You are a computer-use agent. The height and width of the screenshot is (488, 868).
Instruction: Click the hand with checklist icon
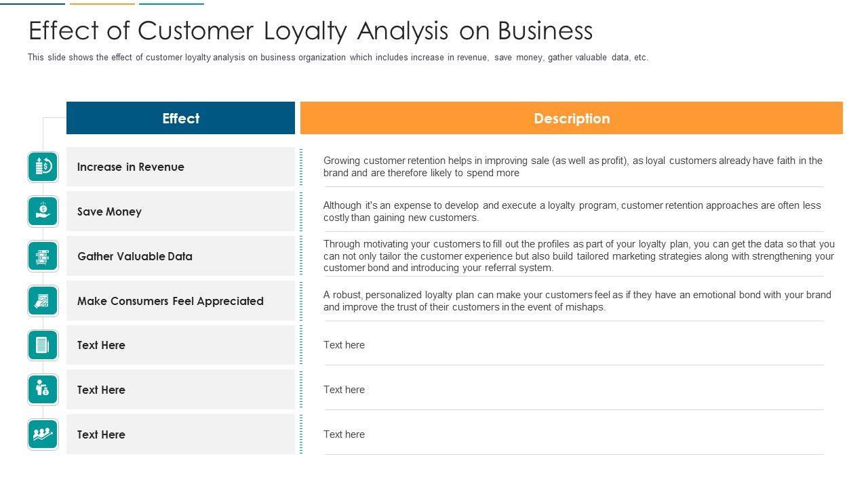(43, 301)
